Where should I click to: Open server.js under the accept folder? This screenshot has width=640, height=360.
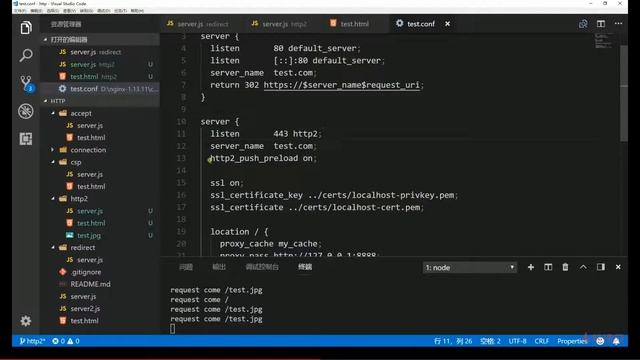point(90,126)
